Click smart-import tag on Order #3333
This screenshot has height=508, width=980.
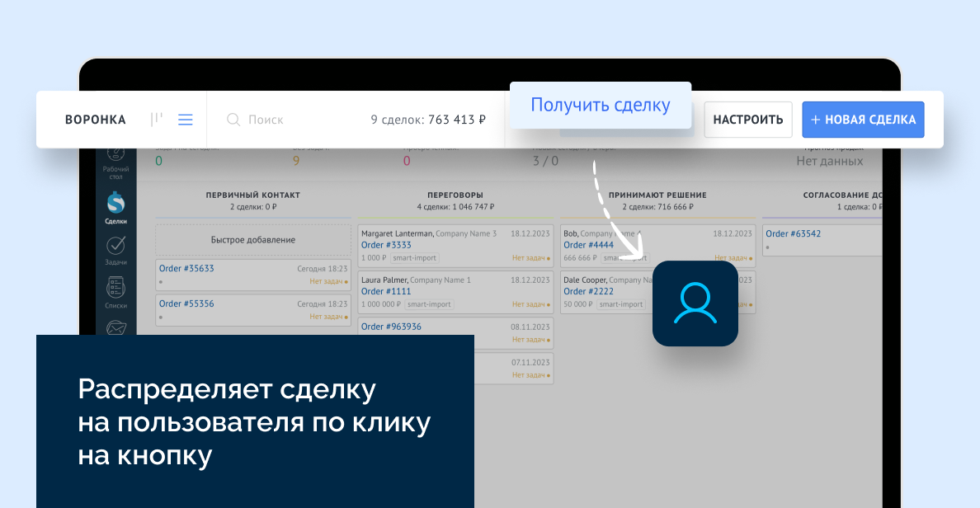(415, 258)
